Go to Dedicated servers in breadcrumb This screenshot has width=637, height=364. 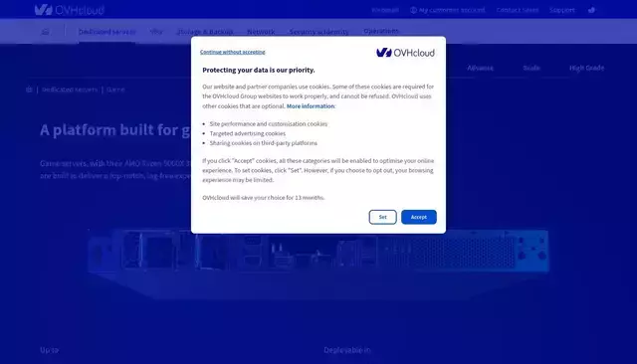coord(70,90)
